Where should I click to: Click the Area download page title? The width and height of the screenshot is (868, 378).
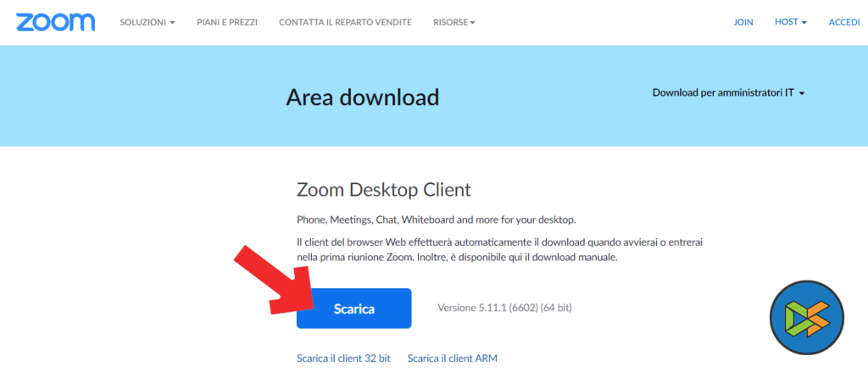pyautogui.click(x=363, y=97)
